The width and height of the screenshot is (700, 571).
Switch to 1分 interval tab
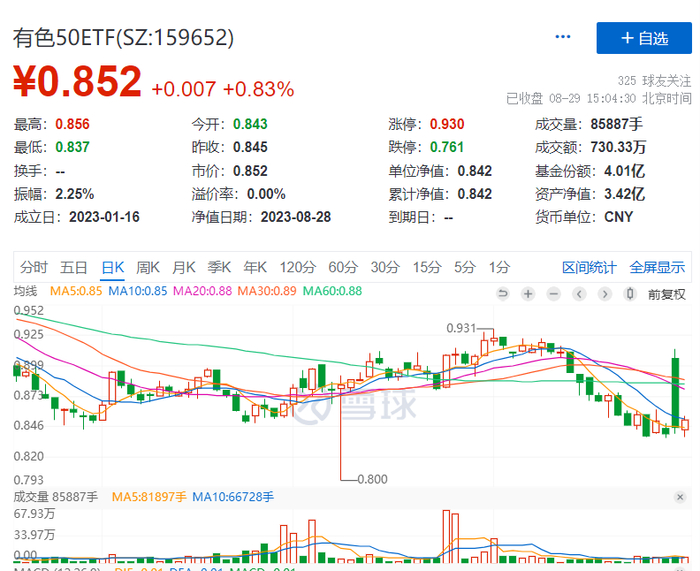point(499,267)
